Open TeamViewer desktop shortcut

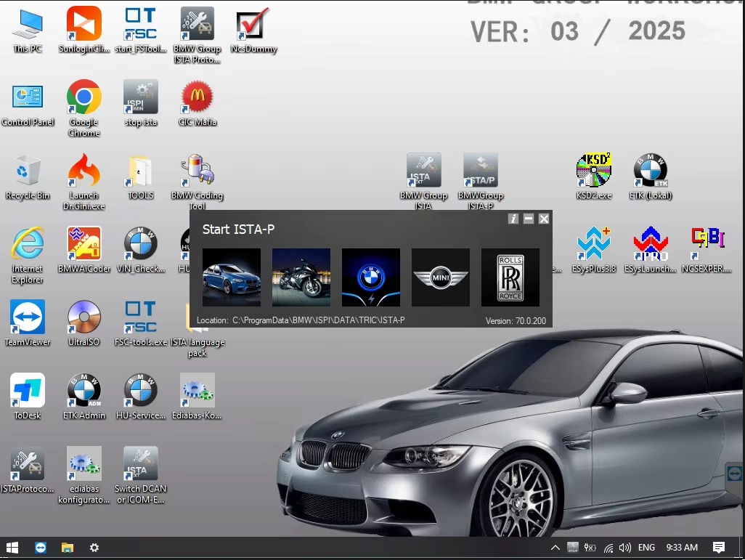pos(27,324)
